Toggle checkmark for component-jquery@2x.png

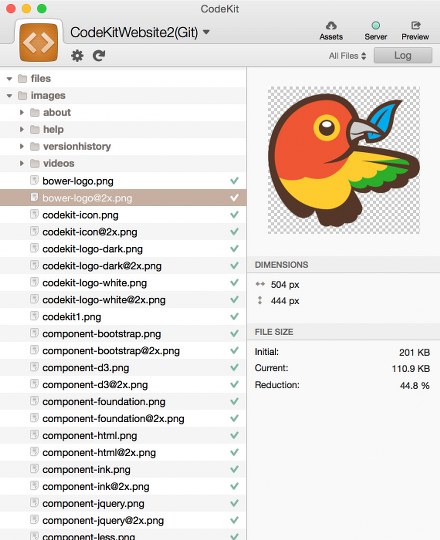point(234,520)
